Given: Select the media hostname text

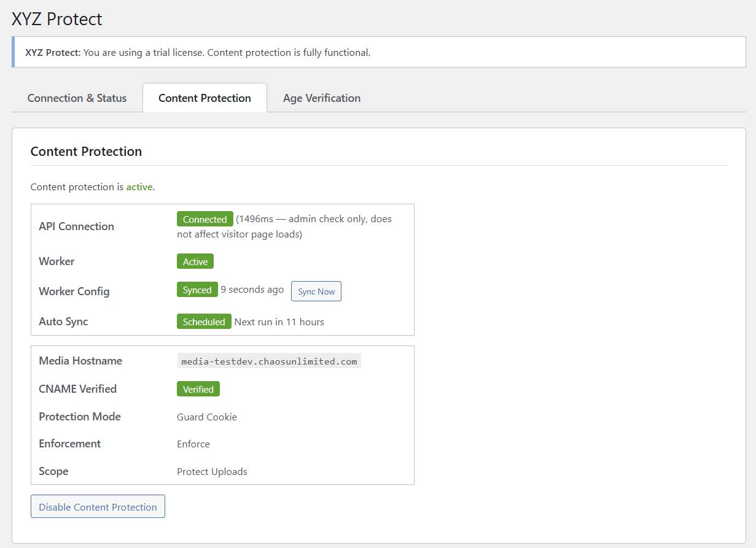Looking at the screenshot, I should 268,361.
